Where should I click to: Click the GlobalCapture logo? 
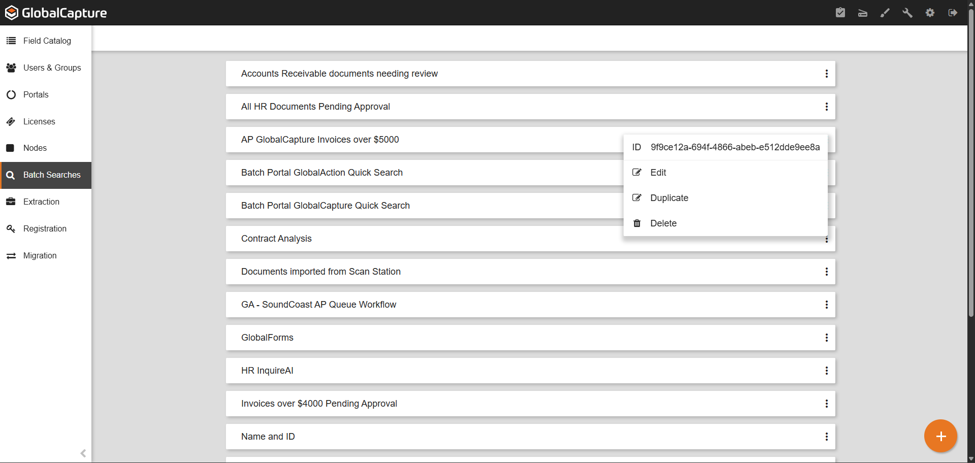tap(55, 12)
